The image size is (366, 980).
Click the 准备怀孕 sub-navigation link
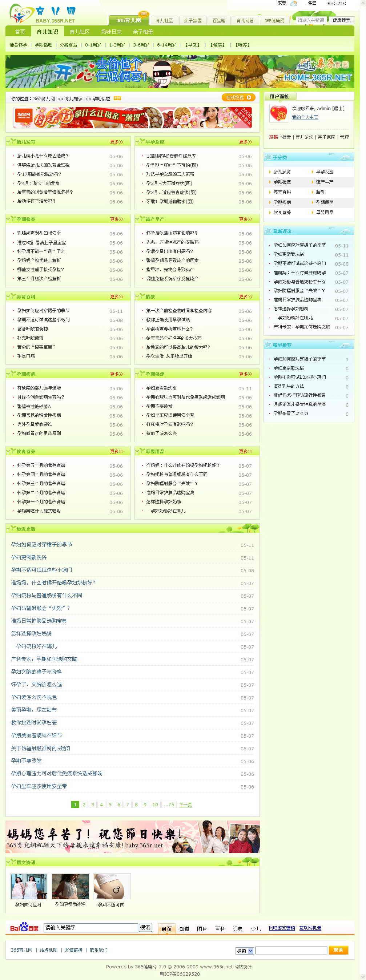click(18, 45)
